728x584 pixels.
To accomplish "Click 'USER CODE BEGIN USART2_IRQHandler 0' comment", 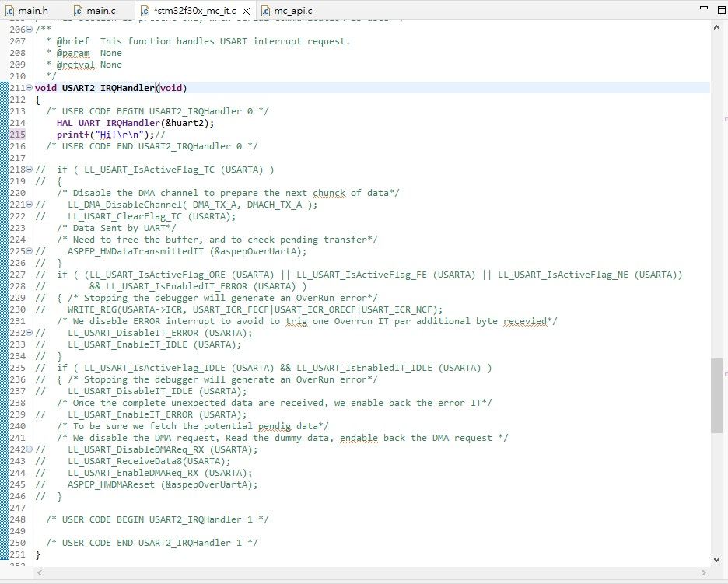I will (157, 111).
